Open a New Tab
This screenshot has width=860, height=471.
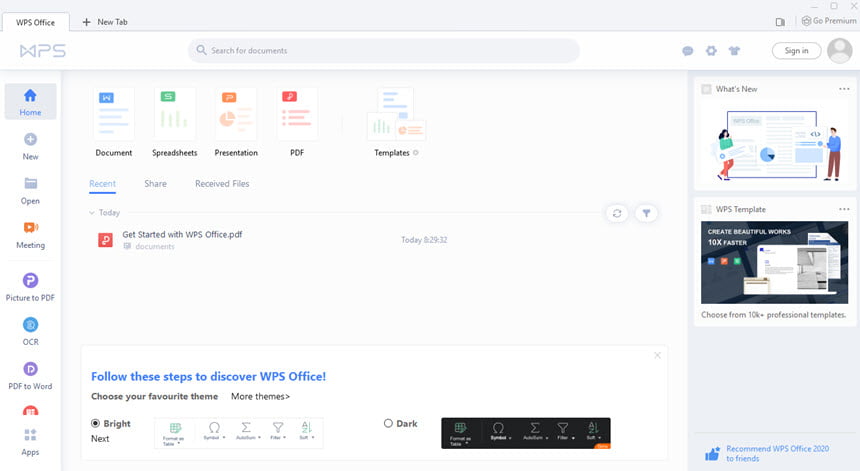pos(105,22)
